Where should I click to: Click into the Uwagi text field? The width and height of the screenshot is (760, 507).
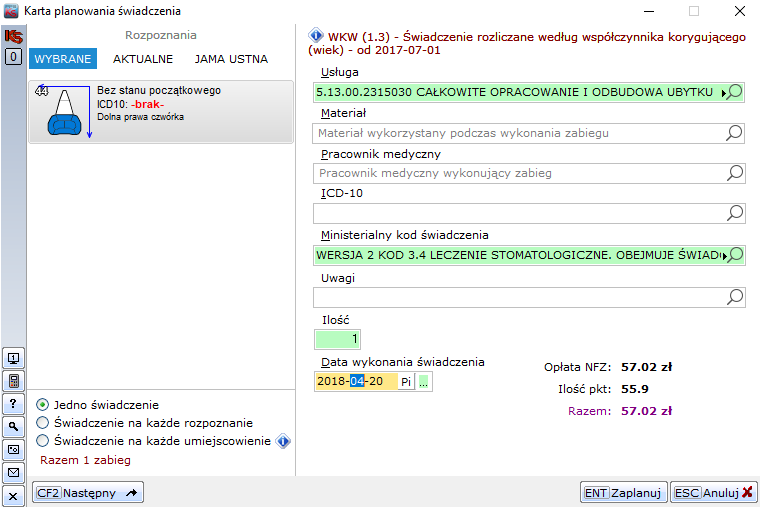pos(516,297)
